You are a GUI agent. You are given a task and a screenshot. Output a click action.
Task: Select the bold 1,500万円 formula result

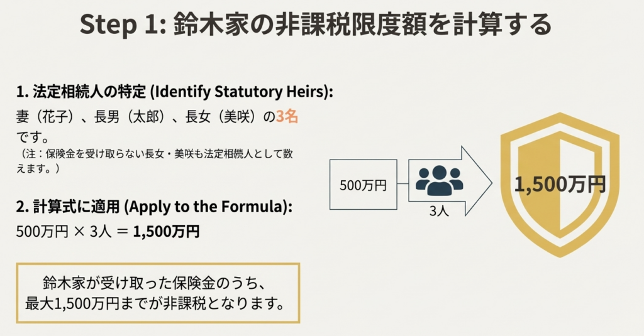(167, 231)
